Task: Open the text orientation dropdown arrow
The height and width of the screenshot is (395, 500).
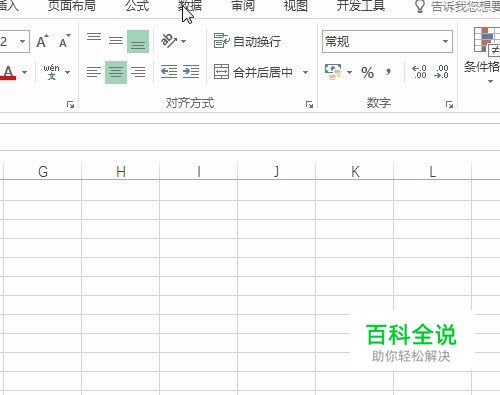Action: pos(183,42)
